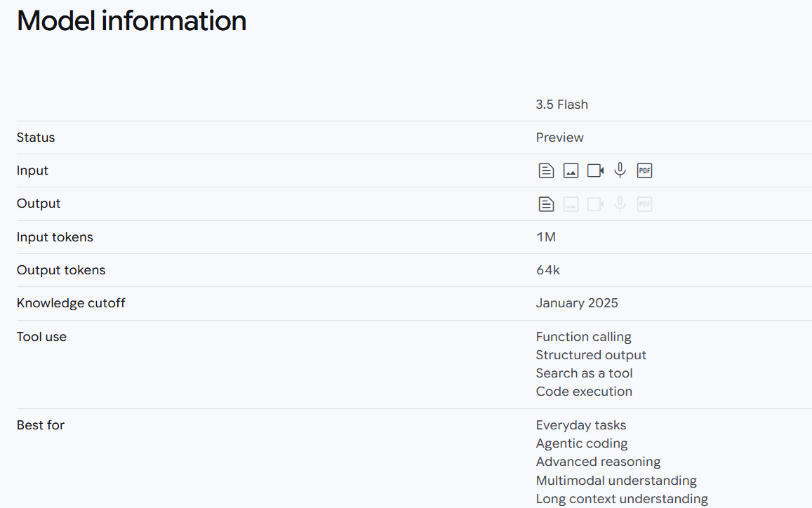Click the 'January 2025' cutoff value
This screenshot has height=508, width=812.
(577, 303)
